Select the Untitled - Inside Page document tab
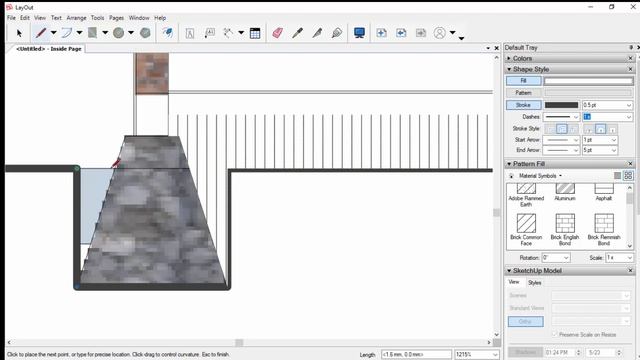The image size is (640, 360). pyautogui.click(x=49, y=49)
